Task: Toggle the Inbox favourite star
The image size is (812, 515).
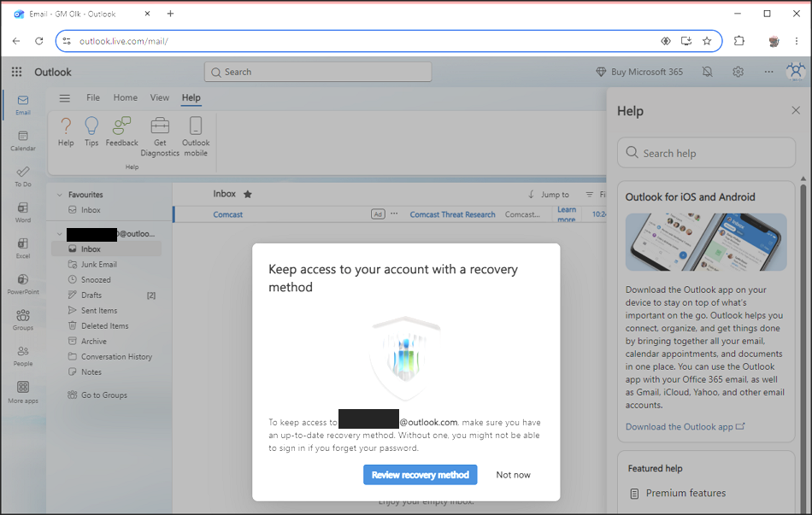Action: (248, 194)
